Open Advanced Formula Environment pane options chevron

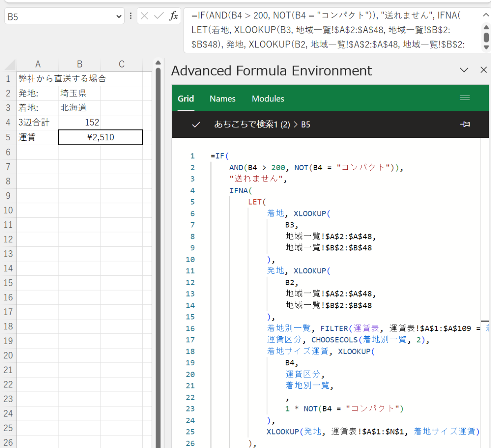tap(464, 70)
